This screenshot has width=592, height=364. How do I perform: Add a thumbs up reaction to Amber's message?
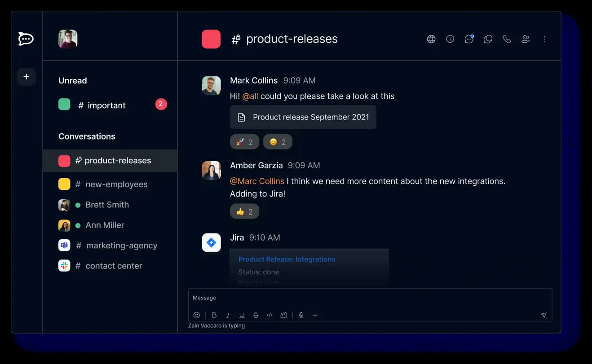click(244, 211)
